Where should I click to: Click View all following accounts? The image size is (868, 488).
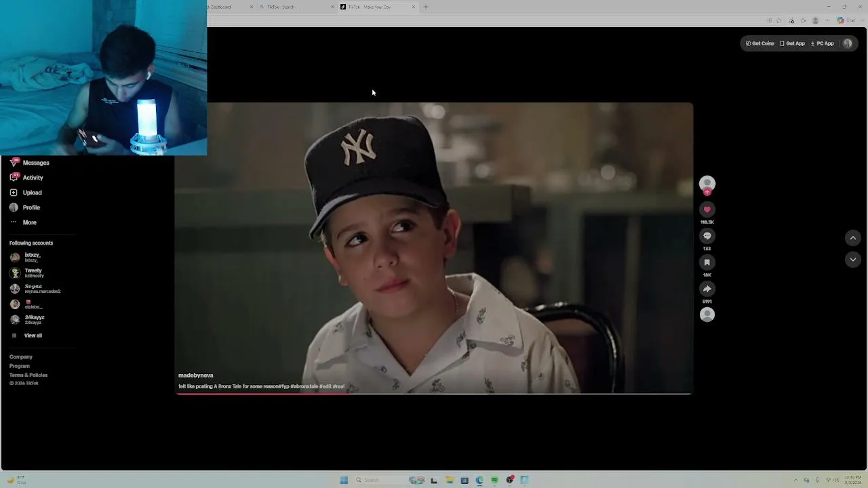coord(33,335)
